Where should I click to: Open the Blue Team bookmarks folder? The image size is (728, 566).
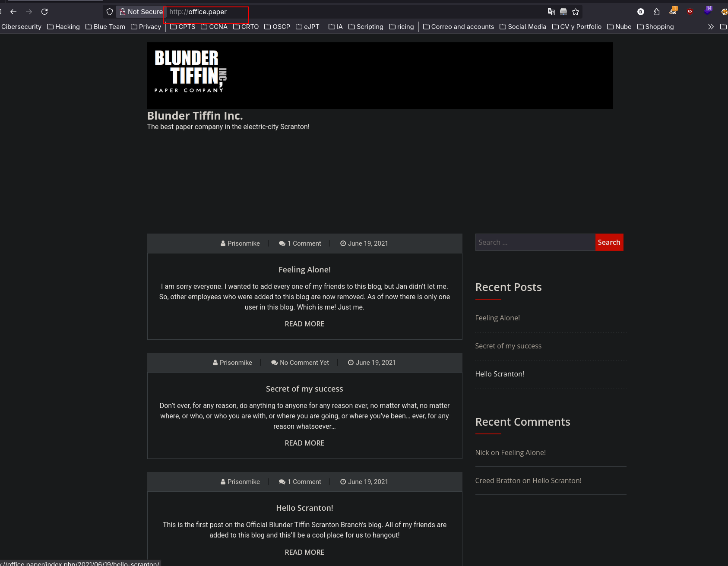105,27
